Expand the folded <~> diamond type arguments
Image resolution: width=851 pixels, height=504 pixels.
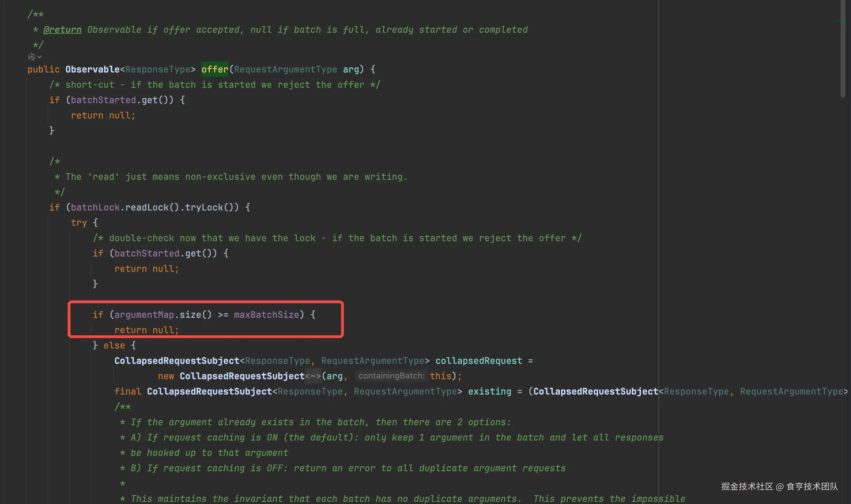pos(313,376)
